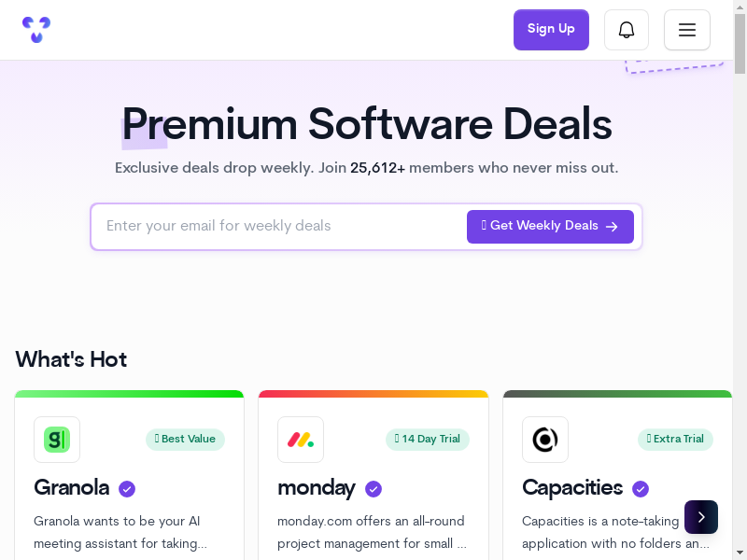This screenshot has width=747, height=560.
Task: Select the 14 Day Trial tag
Action: 428,440
